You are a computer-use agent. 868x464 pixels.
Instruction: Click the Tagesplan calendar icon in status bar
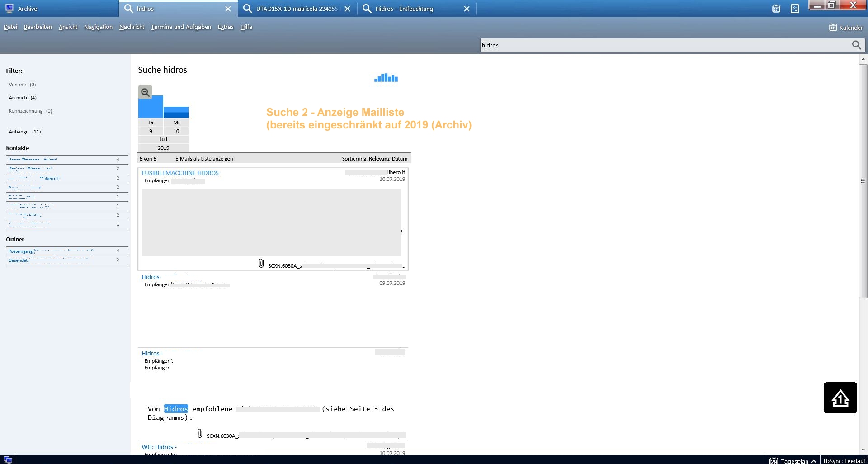coord(774,461)
